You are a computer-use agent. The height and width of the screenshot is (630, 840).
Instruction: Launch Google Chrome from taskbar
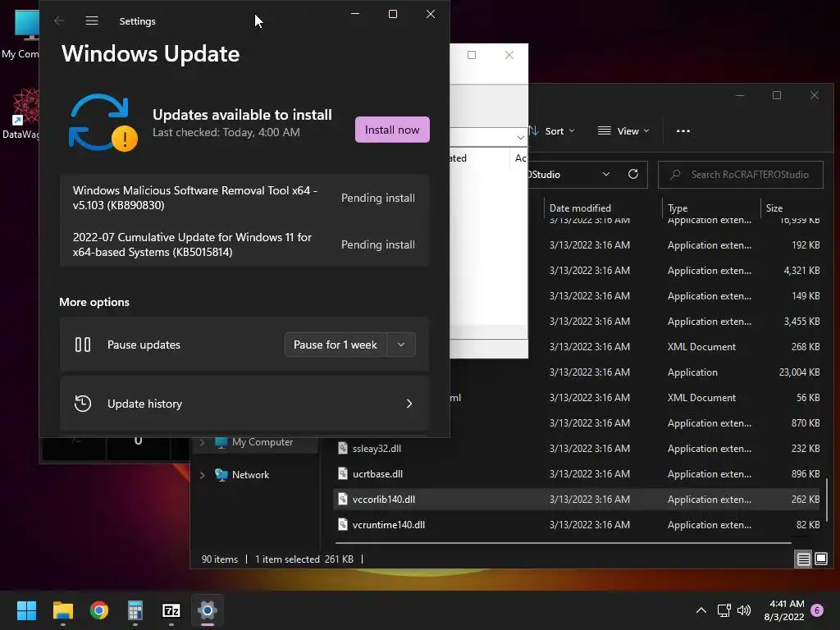click(99, 610)
